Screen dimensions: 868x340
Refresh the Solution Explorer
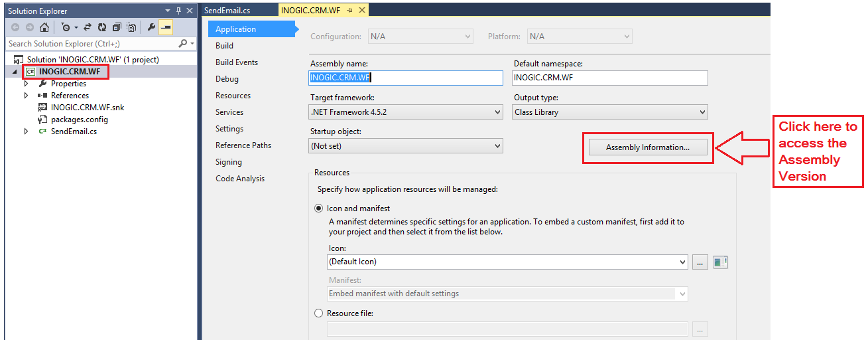[102, 27]
